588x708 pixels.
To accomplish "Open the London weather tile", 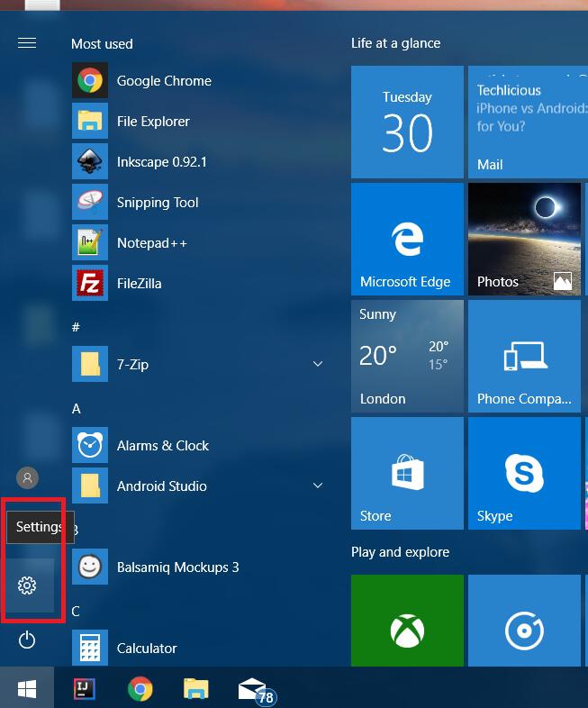I will [408, 357].
